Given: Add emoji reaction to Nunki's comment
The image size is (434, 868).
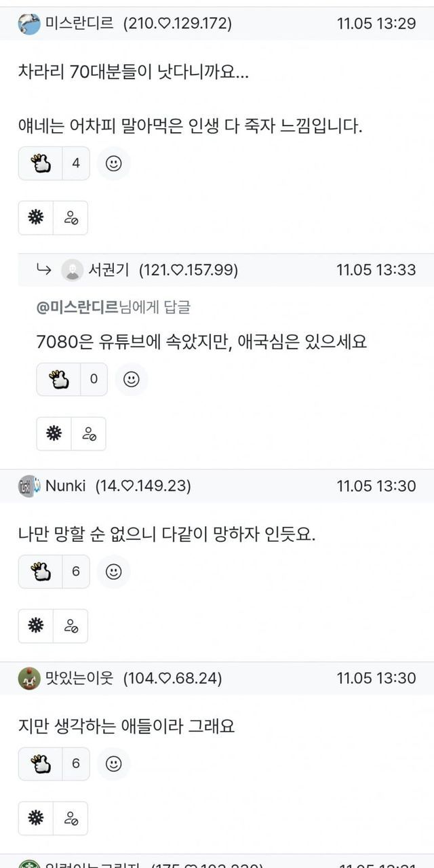Looking at the screenshot, I should (x=114, y=572).
